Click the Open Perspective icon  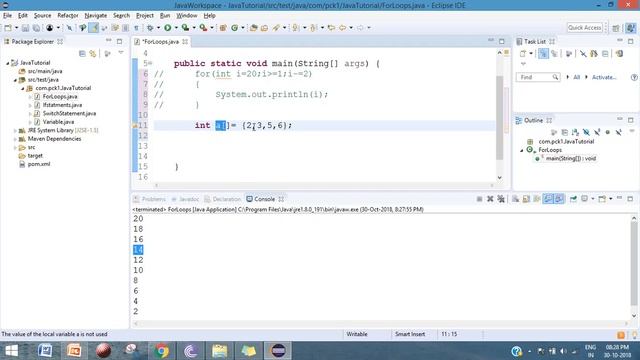(x=616, y=28)
